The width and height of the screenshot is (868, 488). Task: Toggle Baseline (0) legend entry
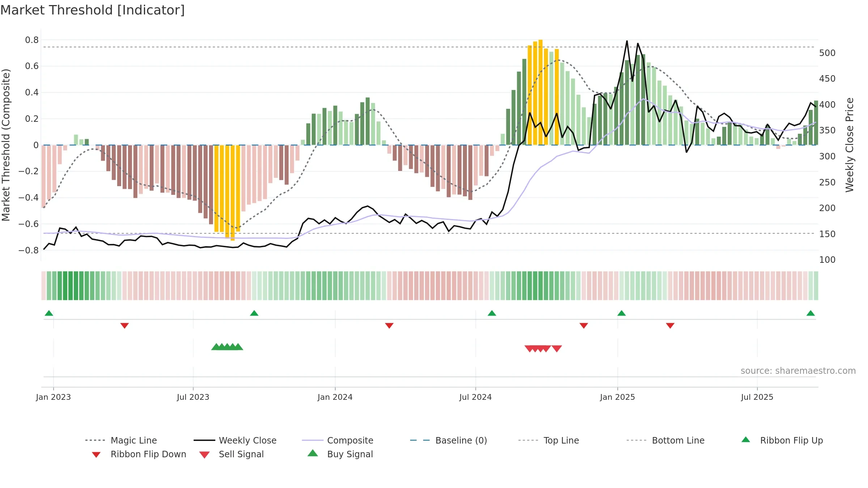448,440
